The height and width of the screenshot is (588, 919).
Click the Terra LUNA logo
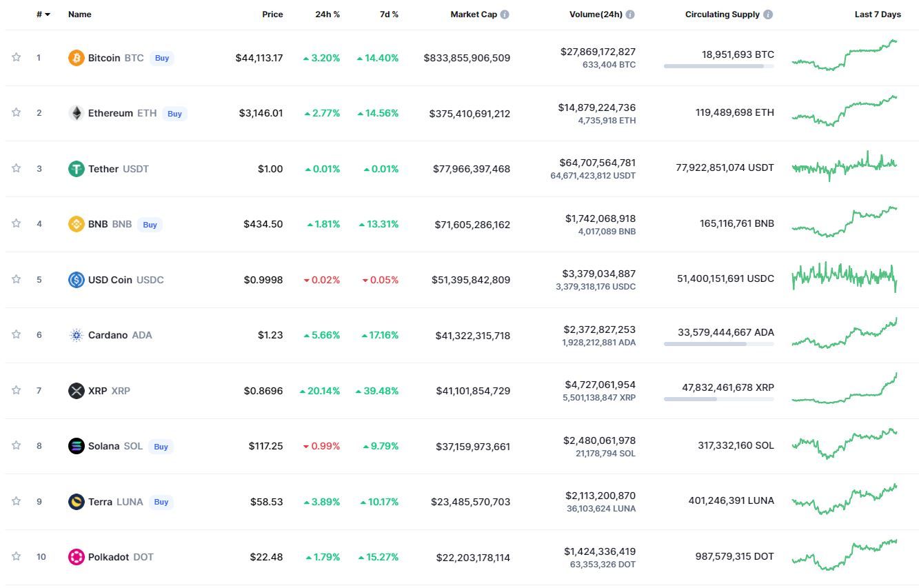(76, 502)
